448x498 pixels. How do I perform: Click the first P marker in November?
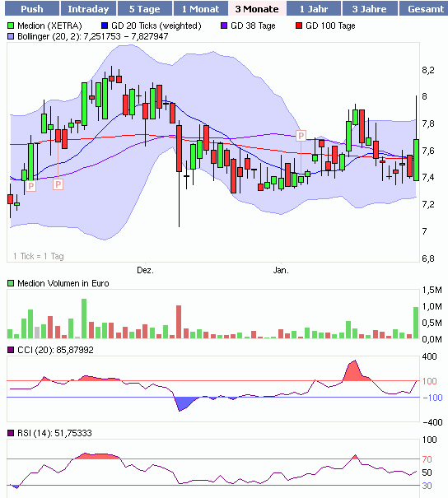click(x=30, y=186)
